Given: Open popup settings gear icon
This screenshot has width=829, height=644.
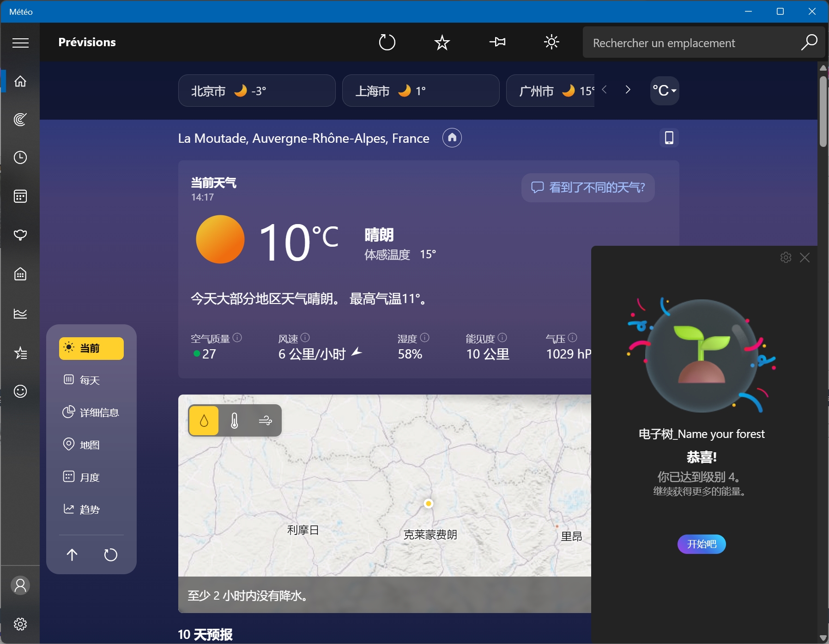Looking at the screenshot, I should click(x=786, y=257).
